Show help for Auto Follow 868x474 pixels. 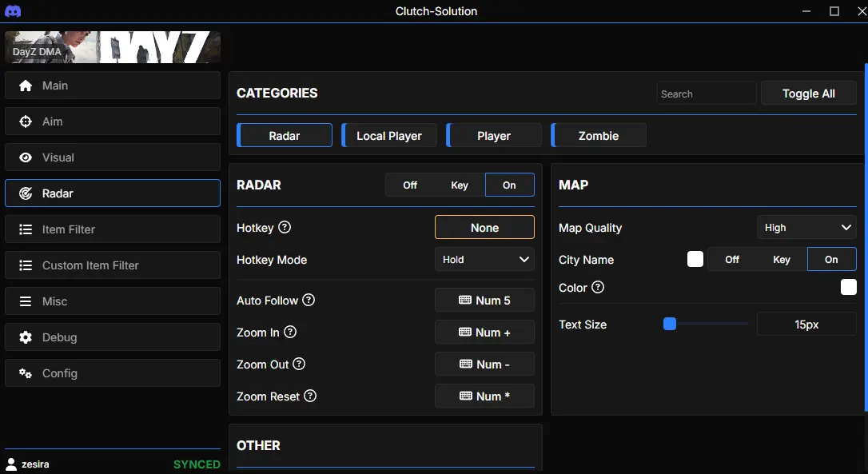[309, 301]
